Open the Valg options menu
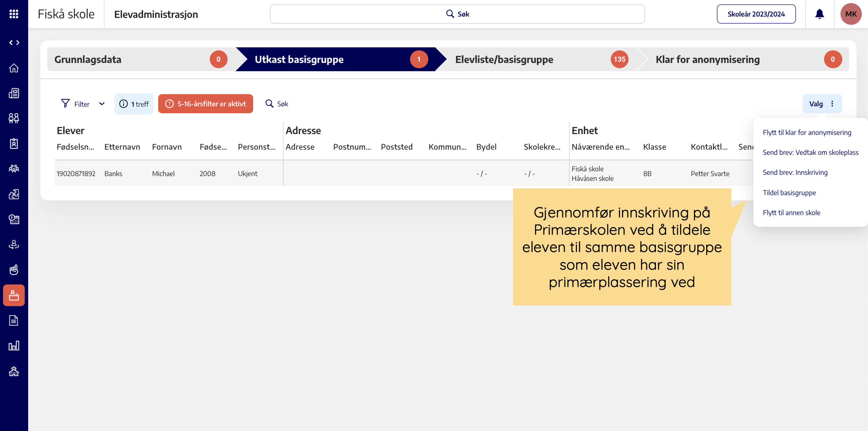Viewport: 868px width, 431px height. pos(822,104)
